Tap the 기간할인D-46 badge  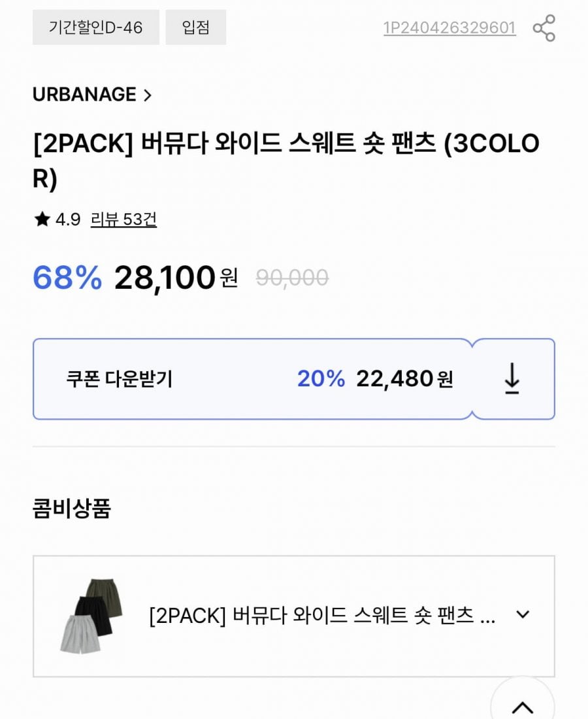(x=95, y=27)
